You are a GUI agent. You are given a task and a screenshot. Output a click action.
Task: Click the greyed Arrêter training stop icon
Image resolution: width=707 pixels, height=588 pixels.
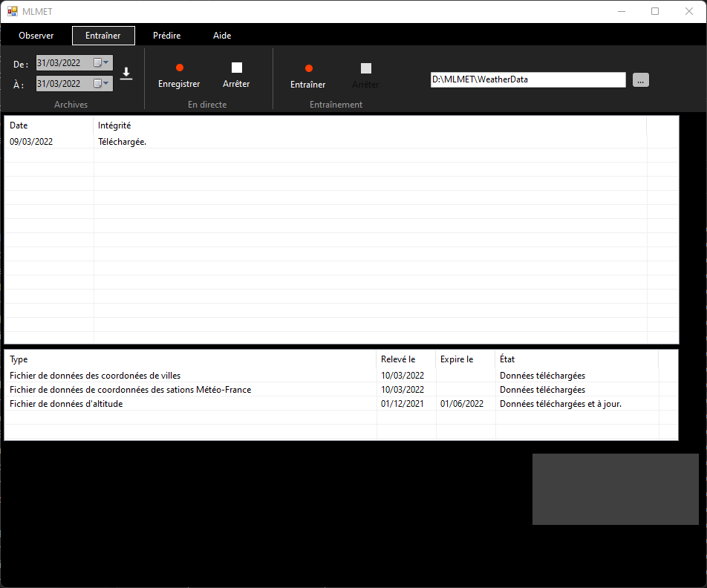[365, 69]
